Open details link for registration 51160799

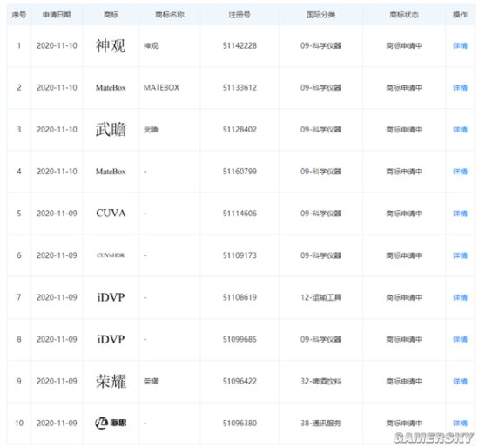point(460,172)
